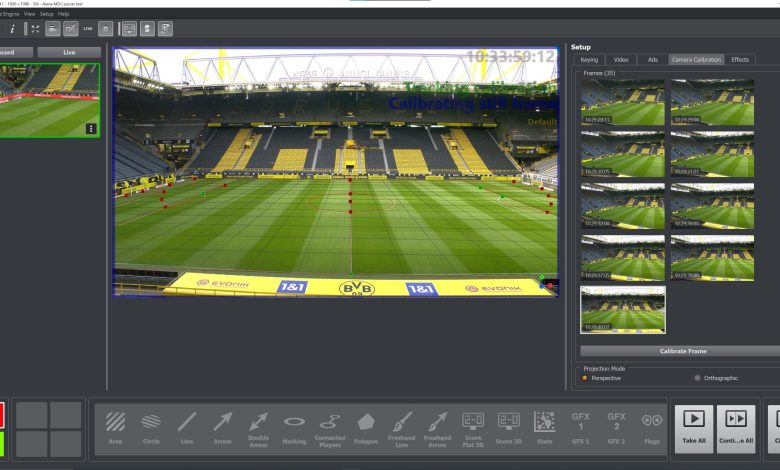Open the View menu
The height and width of the screenshot is (470, 780).
[x=30, y=14]
